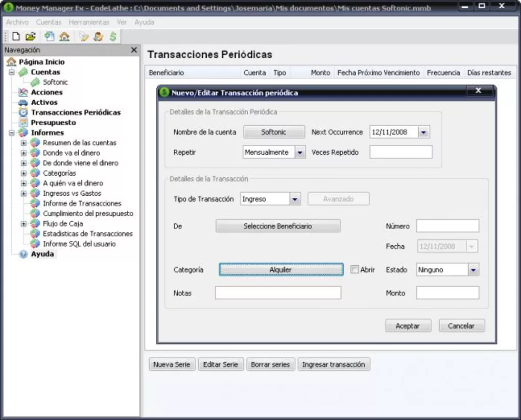The height and width of the screenshot is (420, 521).
Task: Click the open folder toolbar icon
Action: point(30,37)
